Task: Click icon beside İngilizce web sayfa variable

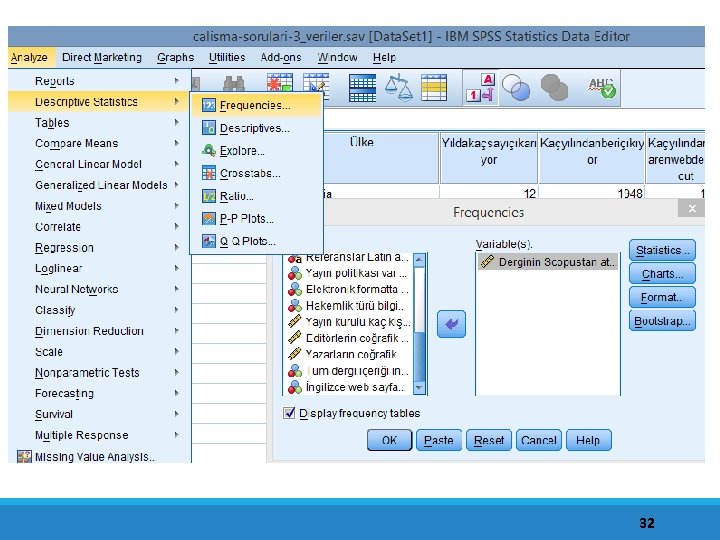Action: [x=295, y=387]
